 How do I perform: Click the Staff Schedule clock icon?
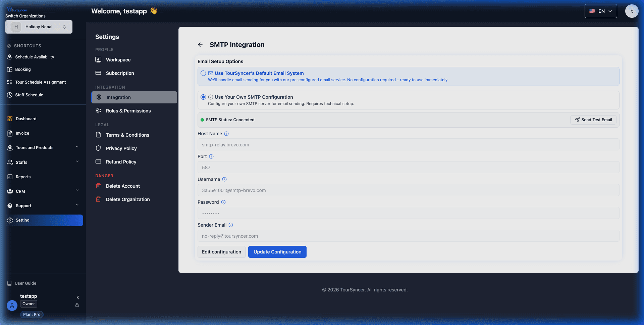(9, 95)
